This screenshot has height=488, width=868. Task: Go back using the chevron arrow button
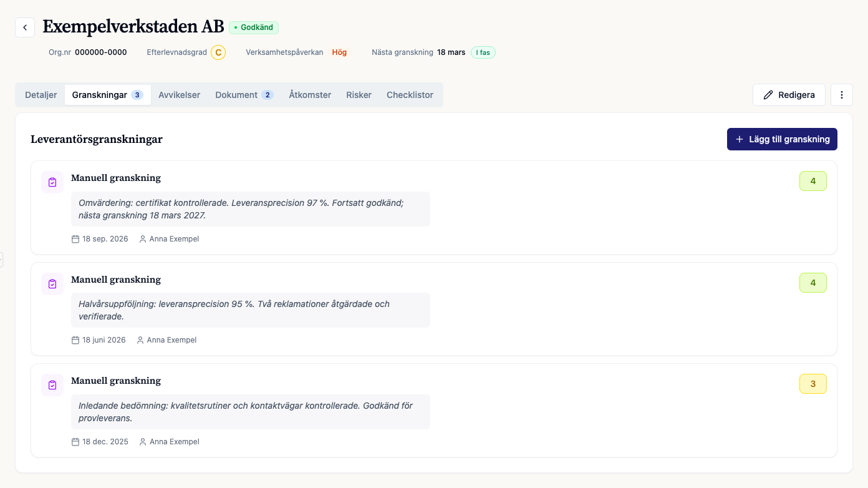(x=25, y=27)
